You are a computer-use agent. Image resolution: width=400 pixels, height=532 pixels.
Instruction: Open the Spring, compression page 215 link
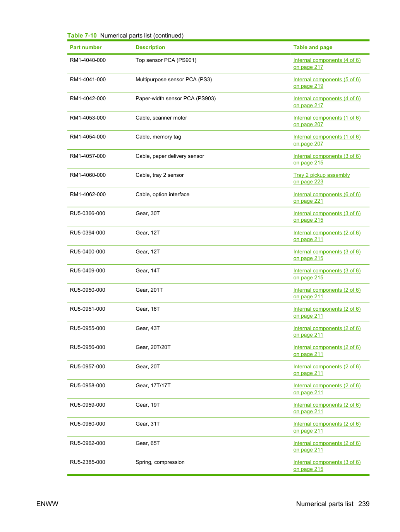click(x=327, y=465)
